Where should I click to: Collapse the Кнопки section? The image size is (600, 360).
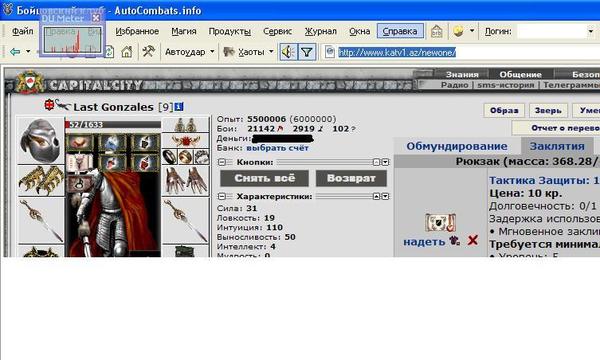click(x=222, y=162)
